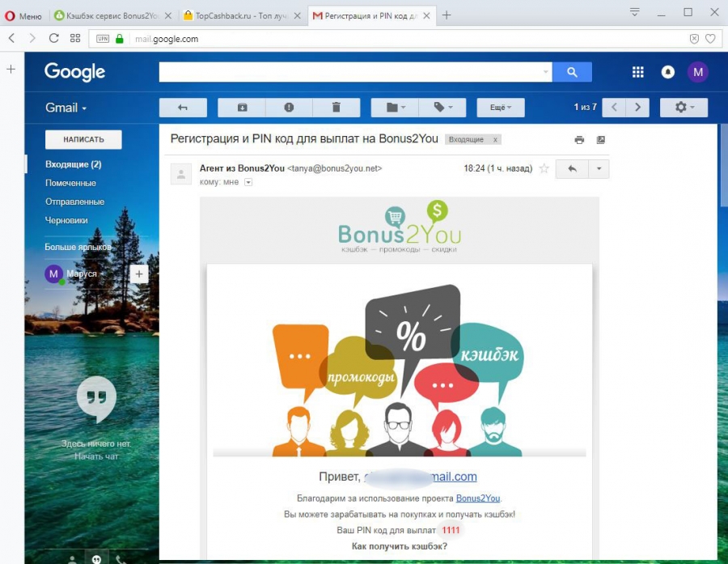The height and width of the screenshot is (564, 728).
Task: Go to the newer message arrow
Action: [614, 108]
